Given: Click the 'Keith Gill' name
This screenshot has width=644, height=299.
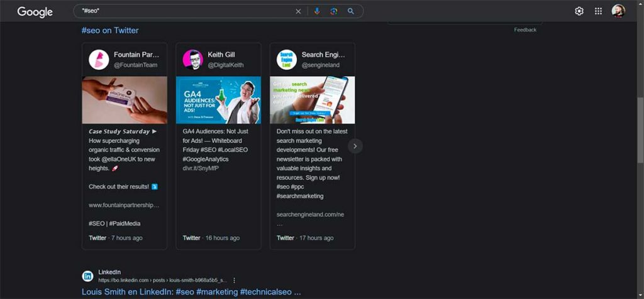Looking at the screenshot, I should click(x=221, y=55).
